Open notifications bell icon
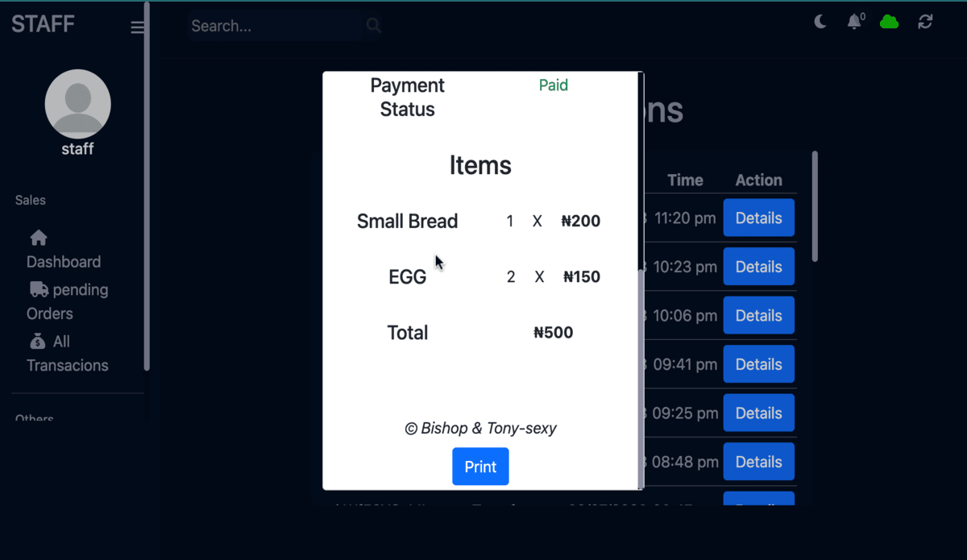This screenshot has width=967, height=560. tap(854, 22)
